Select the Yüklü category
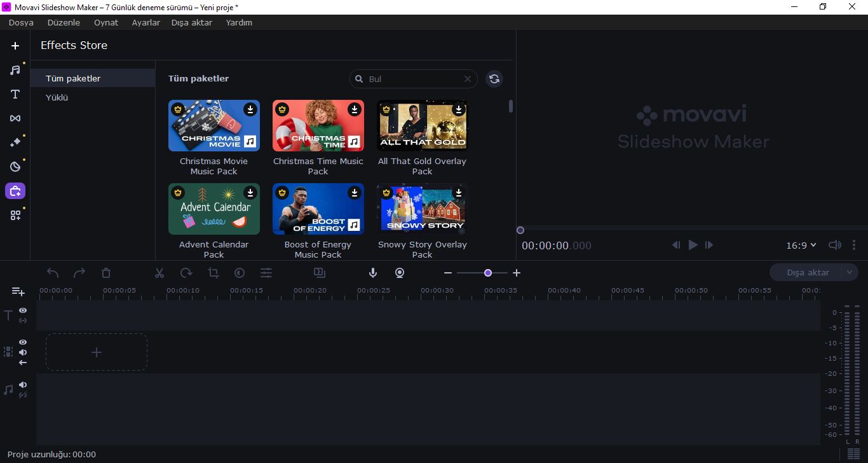The image size is (868, 463). coord(93,97)
